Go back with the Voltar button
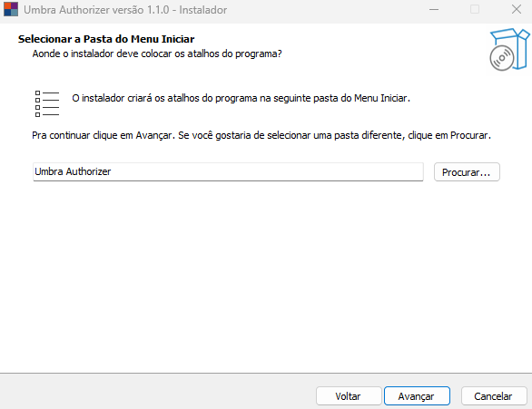This screenshot has width=532, height=409. 349,395
